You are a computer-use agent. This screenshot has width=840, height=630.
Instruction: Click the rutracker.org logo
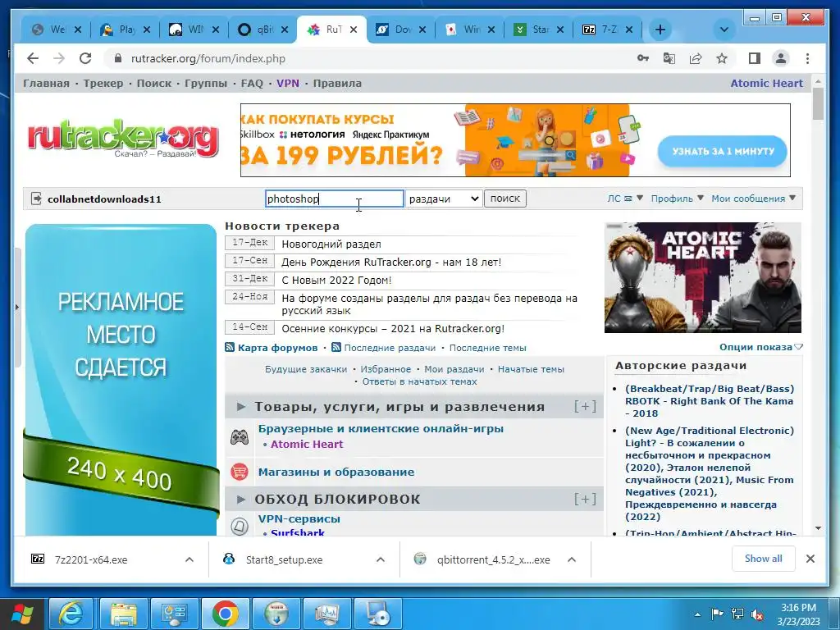click(123, 138)
